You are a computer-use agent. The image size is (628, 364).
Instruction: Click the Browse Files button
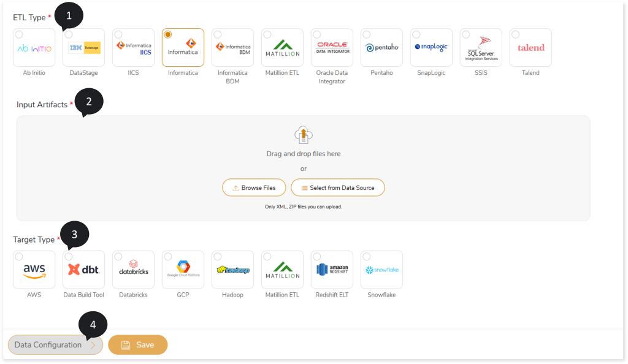(x=254, y=188)
